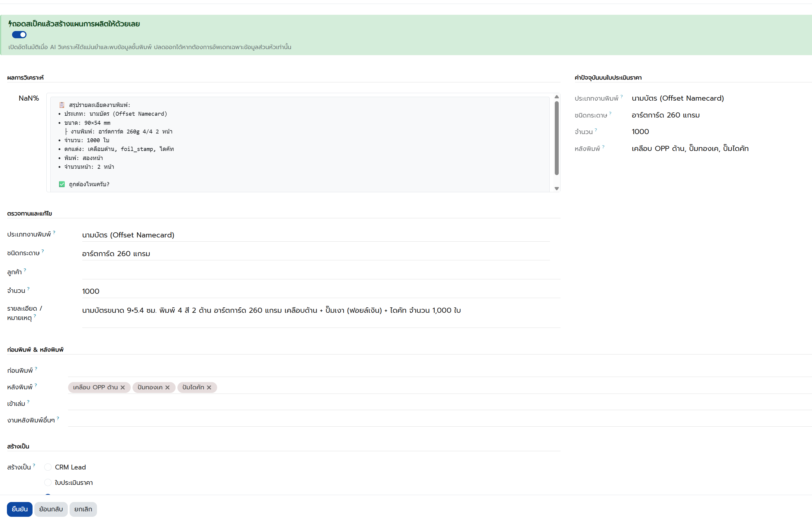The image size is (812, 521).
Task: Click the NaN% confidence value
Action: [29, 99]
